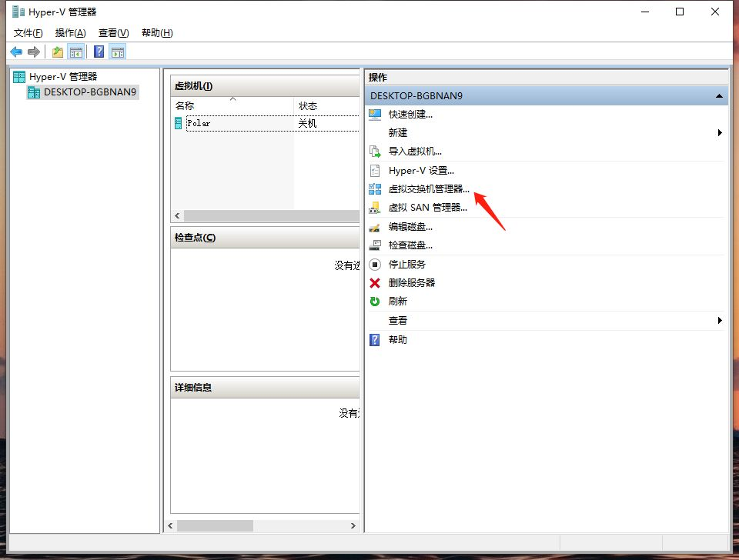The width and height of the screenshot is (739, 560).
Task: Click the 编辑磁盘 icon
Action: [375, 227]
